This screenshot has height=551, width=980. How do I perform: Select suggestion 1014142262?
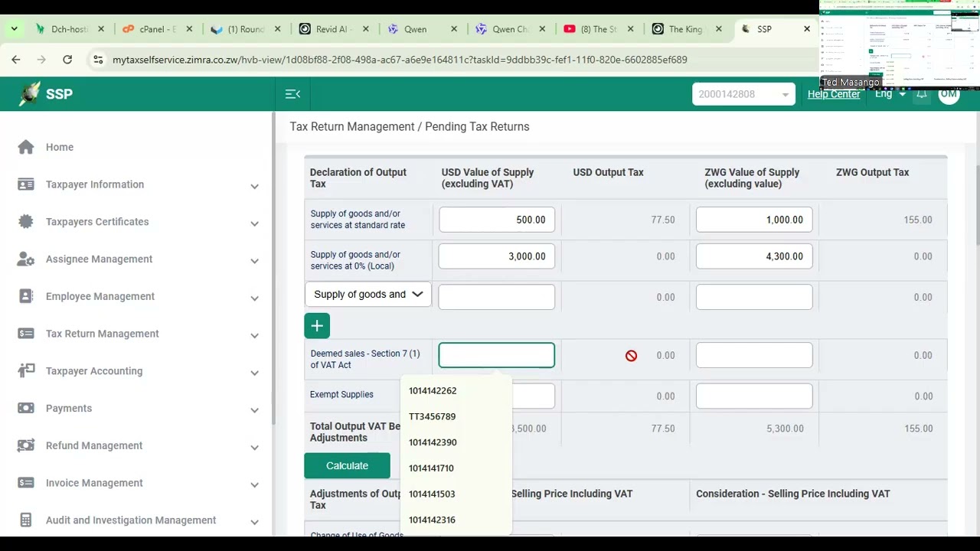tap(433, 390)
